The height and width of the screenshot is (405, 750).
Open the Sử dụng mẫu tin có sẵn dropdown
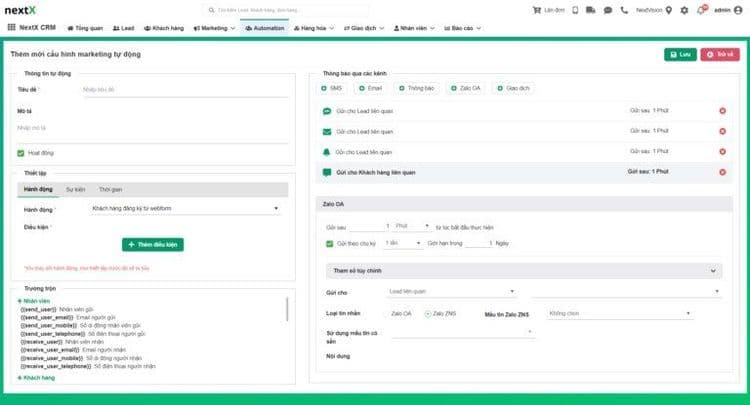point(463,333)
